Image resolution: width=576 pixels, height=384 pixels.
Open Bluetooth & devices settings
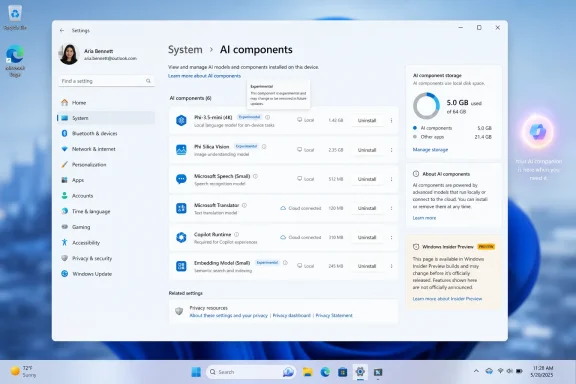tap(106, 133)
